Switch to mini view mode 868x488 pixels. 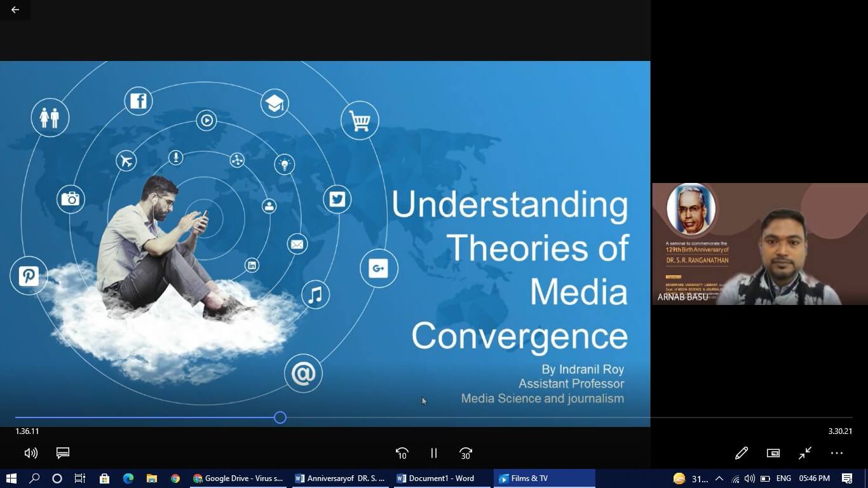773,453
